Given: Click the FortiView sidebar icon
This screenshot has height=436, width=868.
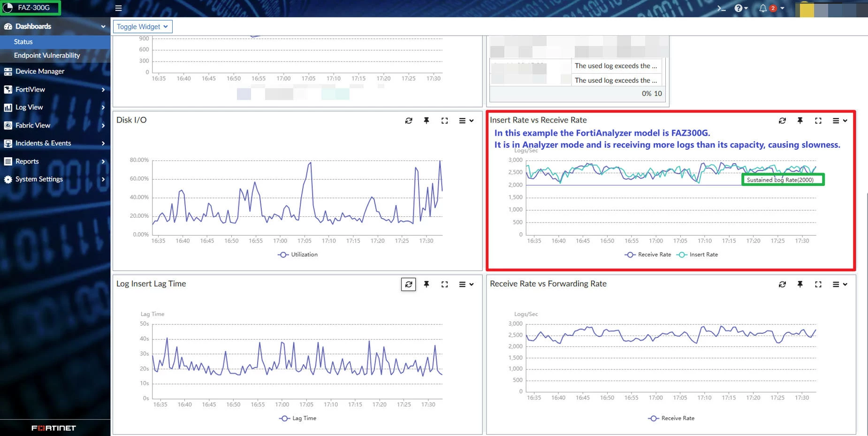Looking at the screenshot, I should point(8,90).
